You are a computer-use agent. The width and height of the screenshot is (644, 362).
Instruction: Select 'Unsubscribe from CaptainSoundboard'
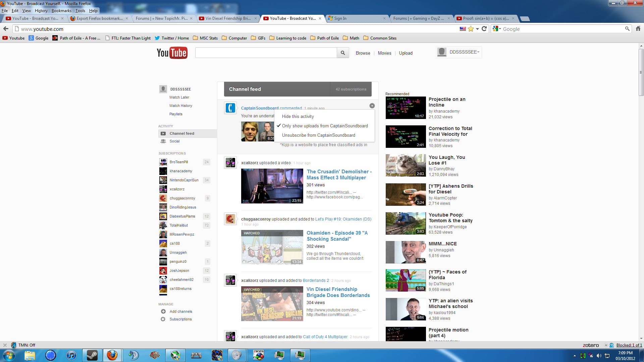(318, 135)
